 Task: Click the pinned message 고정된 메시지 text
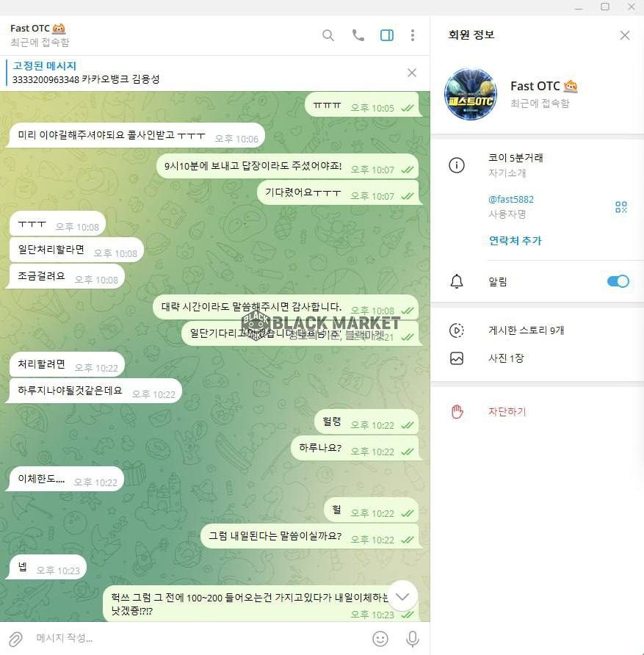click(x=44, y=66)
